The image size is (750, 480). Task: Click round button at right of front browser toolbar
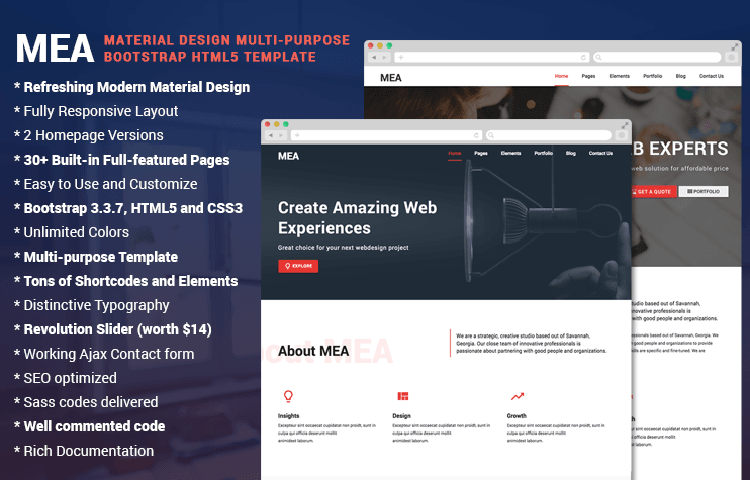point(622,135)
